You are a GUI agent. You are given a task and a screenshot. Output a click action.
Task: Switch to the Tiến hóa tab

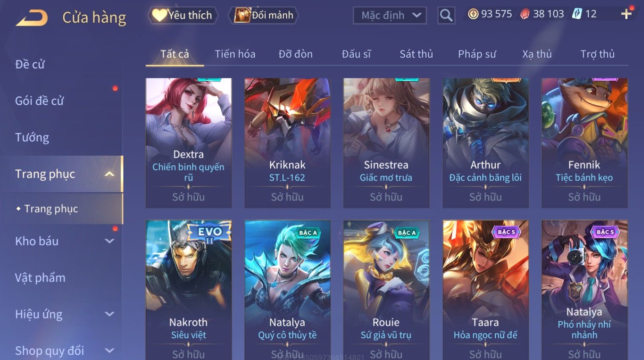pyautogui.click(x=235, y=54)
